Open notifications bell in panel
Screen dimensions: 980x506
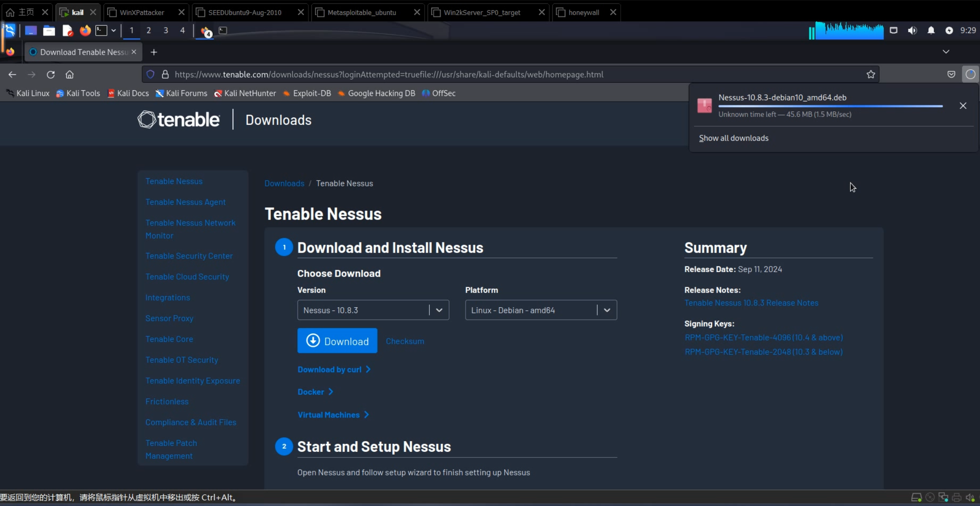pos(931,31)
